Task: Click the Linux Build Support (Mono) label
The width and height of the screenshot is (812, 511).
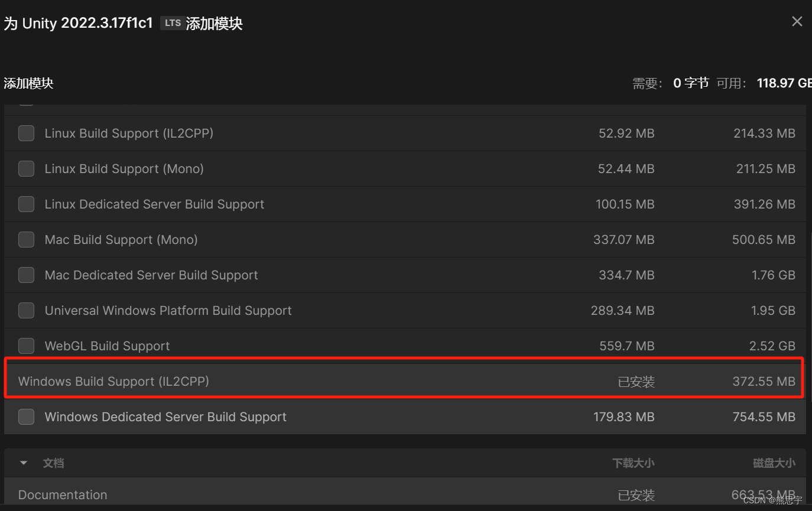Action: pyautogui.click(x=124, y=169)
